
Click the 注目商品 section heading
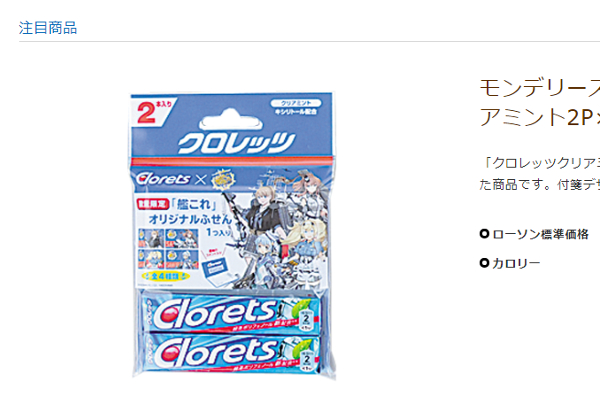tap(48, 28)
